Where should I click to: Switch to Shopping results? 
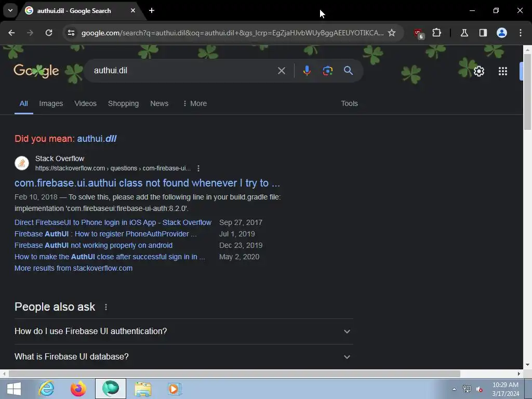(x=123, y=103)
